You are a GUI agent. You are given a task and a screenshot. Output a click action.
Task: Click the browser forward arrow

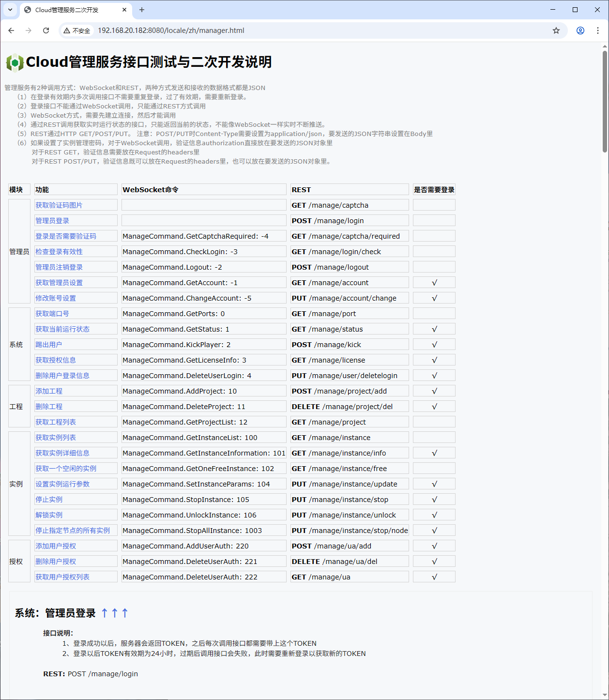point(29,30)
